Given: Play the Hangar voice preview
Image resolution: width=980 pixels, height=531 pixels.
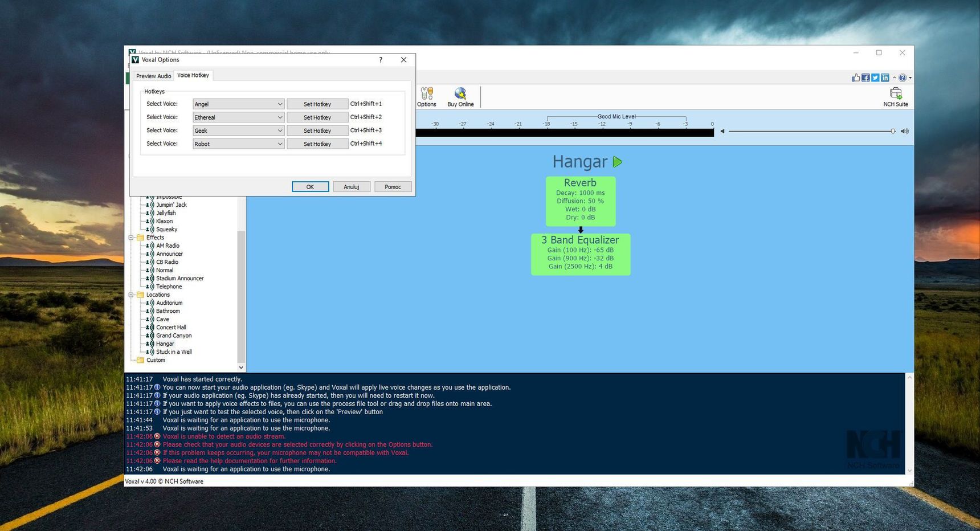Looking at the screenshot, I should tap(618, 162).
